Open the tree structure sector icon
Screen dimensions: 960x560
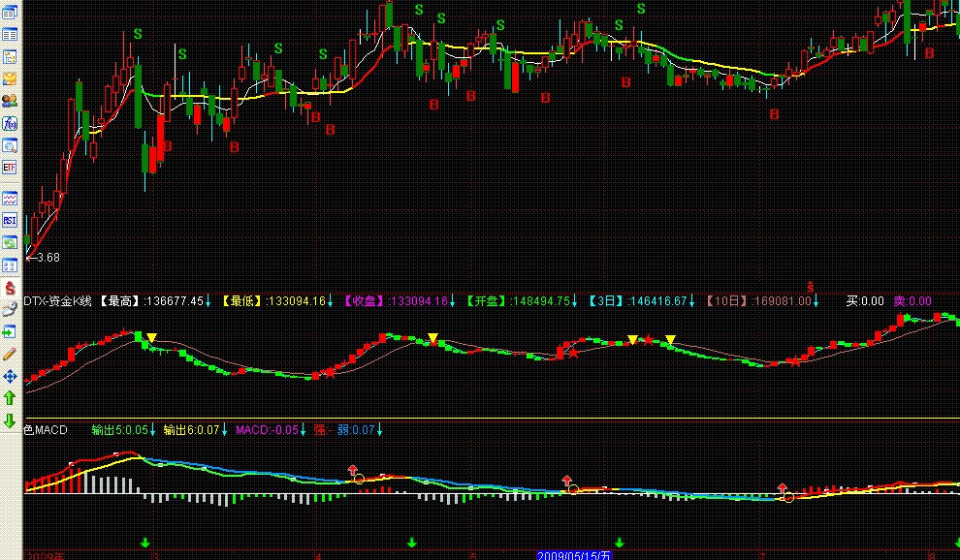click(10, 57)
